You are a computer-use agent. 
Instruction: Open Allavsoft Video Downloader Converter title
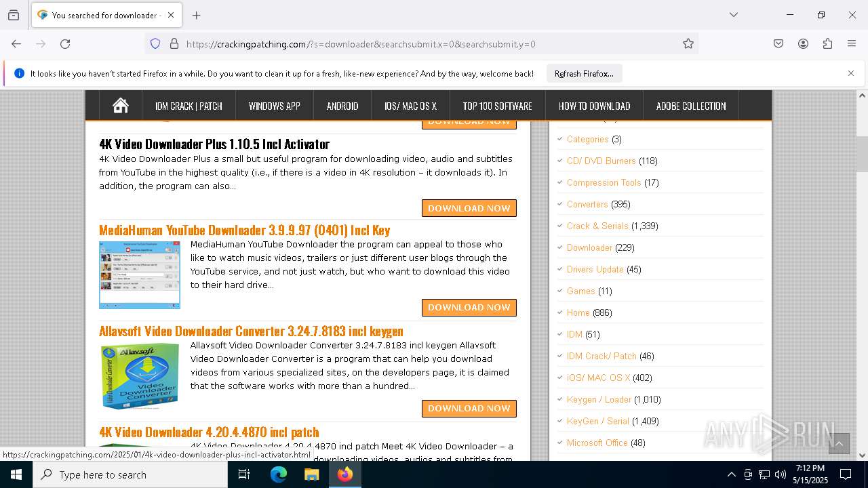[x=251, y=331]
